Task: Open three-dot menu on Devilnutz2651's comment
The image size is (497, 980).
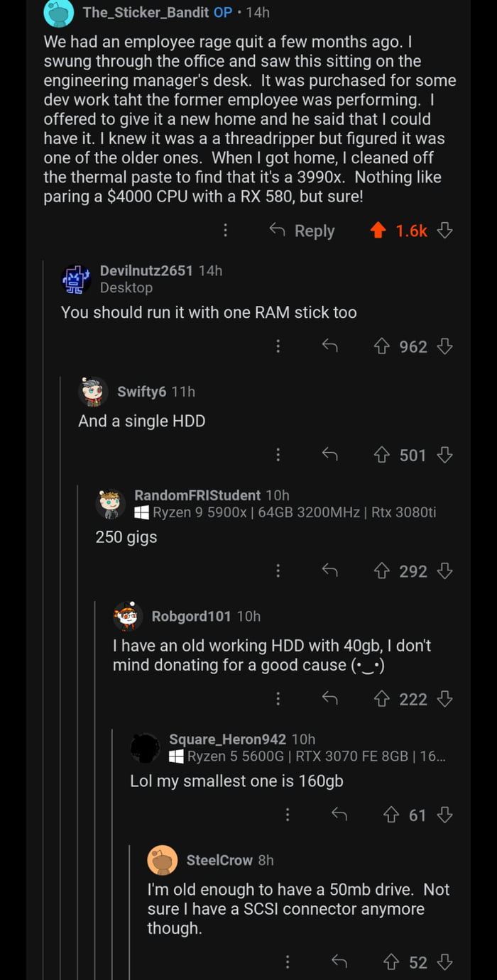Action: pos(278,346)
